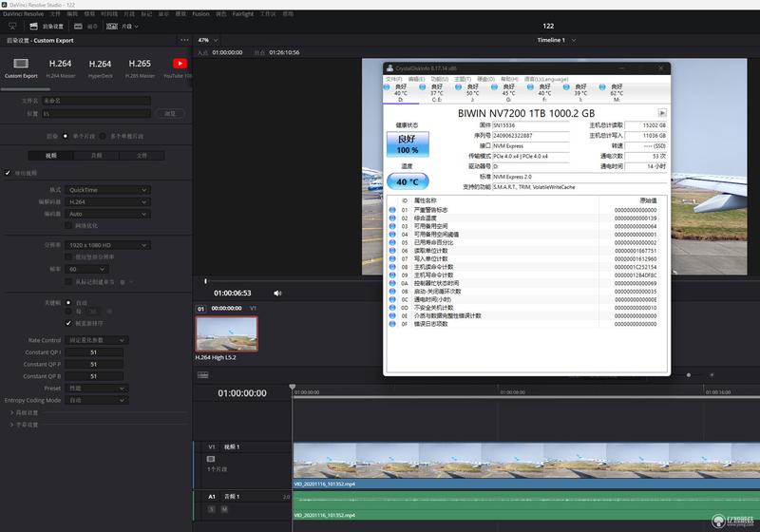This screenshot has height=532, width=760.
Task: Open Language menu in CrystalDiskInfo
Action: [546, 79]
